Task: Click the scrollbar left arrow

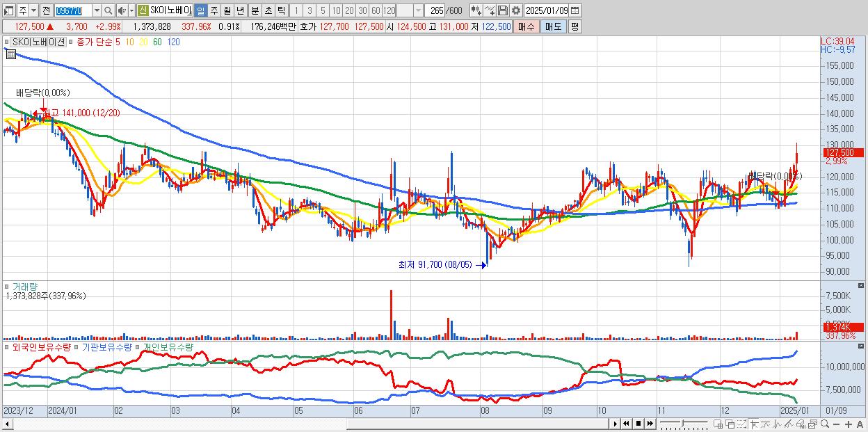Action: (x=8, y=424)
